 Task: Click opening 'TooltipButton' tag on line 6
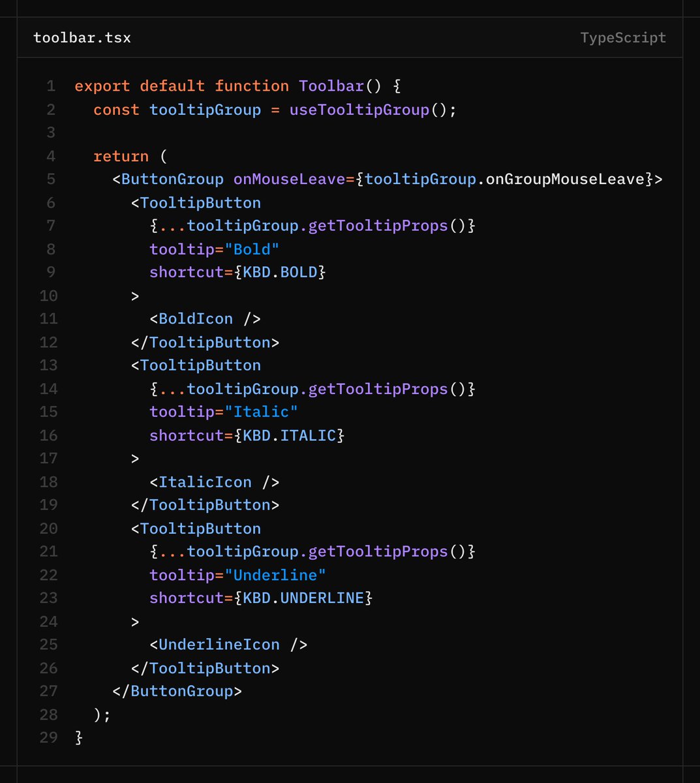(200, 203)
